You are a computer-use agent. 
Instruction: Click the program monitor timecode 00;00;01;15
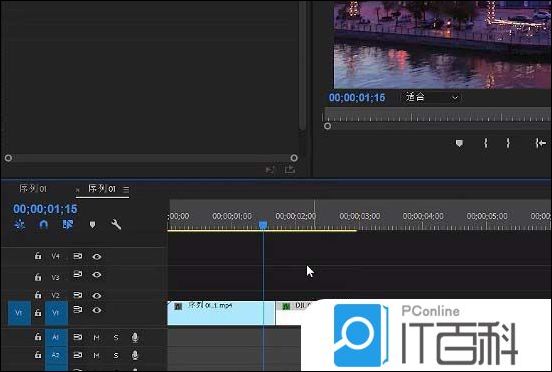(357, 97)
